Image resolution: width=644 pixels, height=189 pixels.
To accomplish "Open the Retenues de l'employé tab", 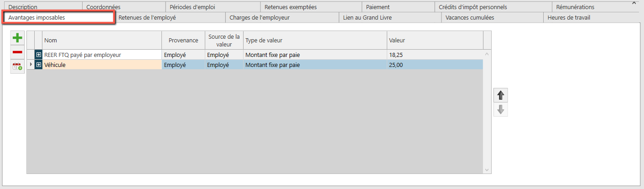I will click(x=170, y=18).
